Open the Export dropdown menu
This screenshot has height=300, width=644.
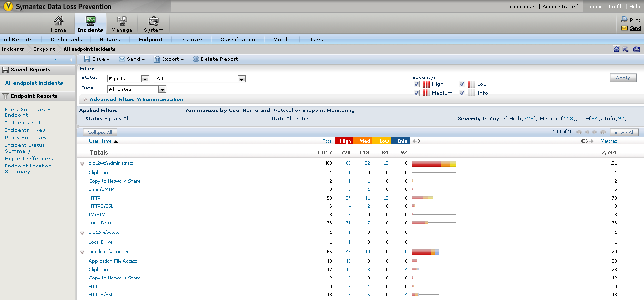coord(169,59)
